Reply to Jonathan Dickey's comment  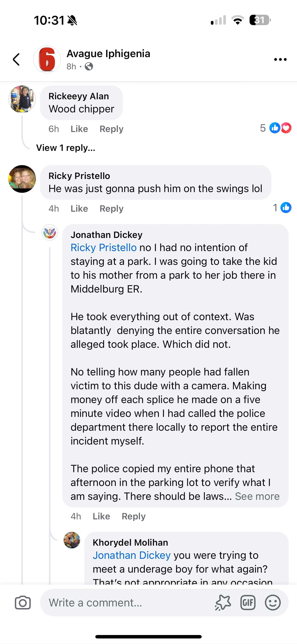(134, 516)
